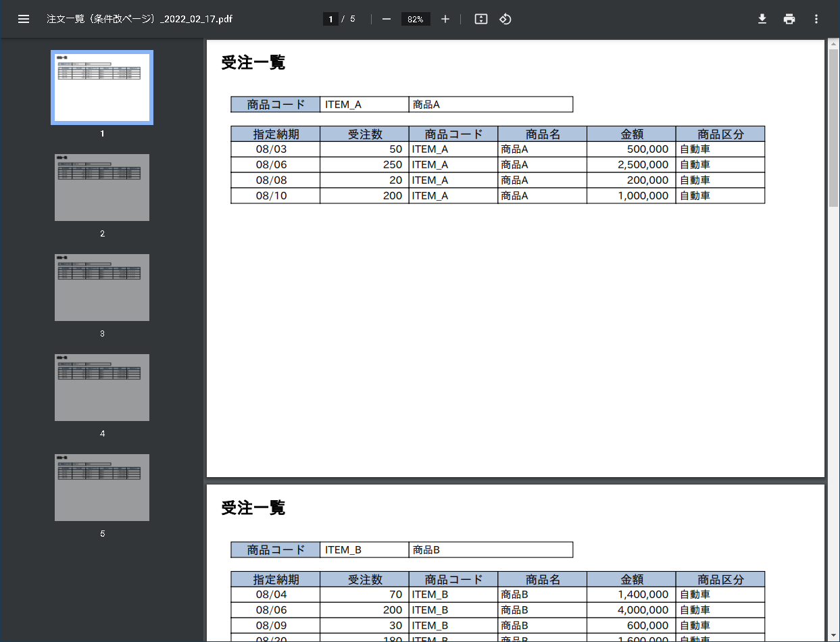Viewport: 840px width, 642px height.
Task: Select the page 5 thumbnail
Action: (x=102, y=487)
